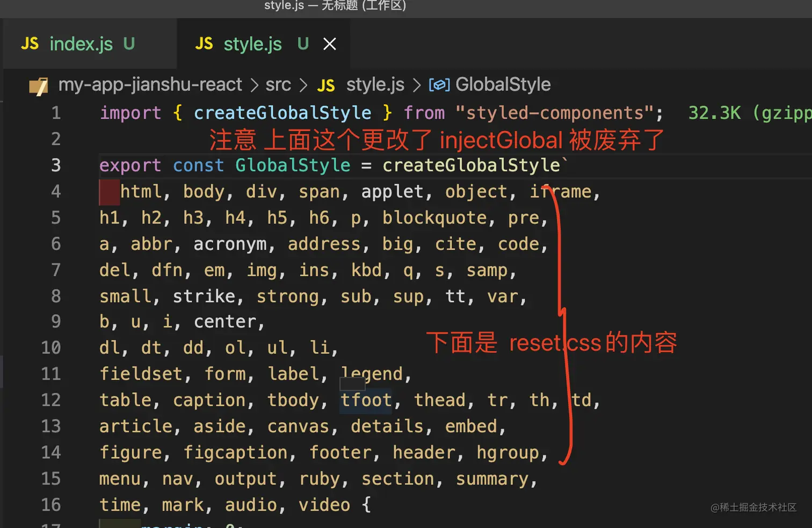
Task: Click the folder icon in the breadcrumb
Action: coord(39,85)
